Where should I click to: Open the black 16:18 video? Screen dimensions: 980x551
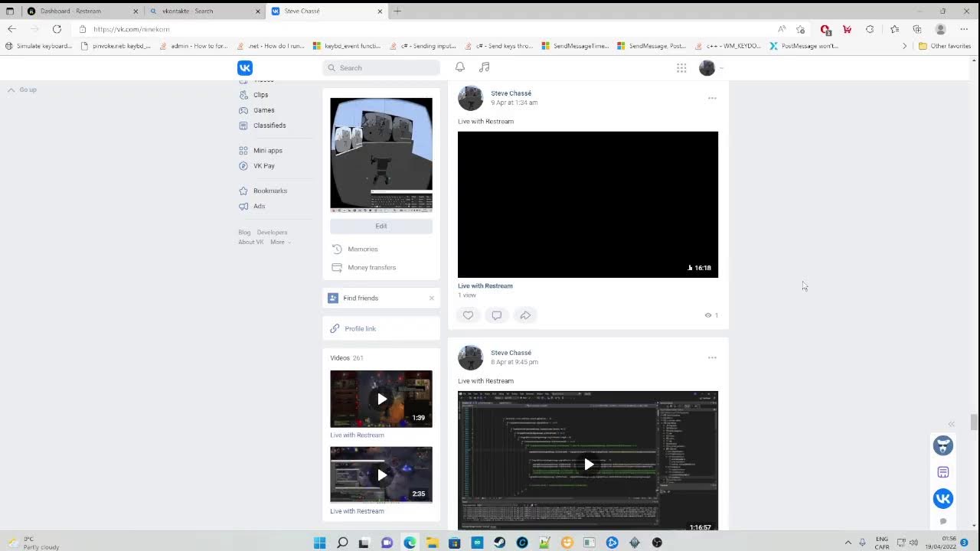[x=588, y=204]
